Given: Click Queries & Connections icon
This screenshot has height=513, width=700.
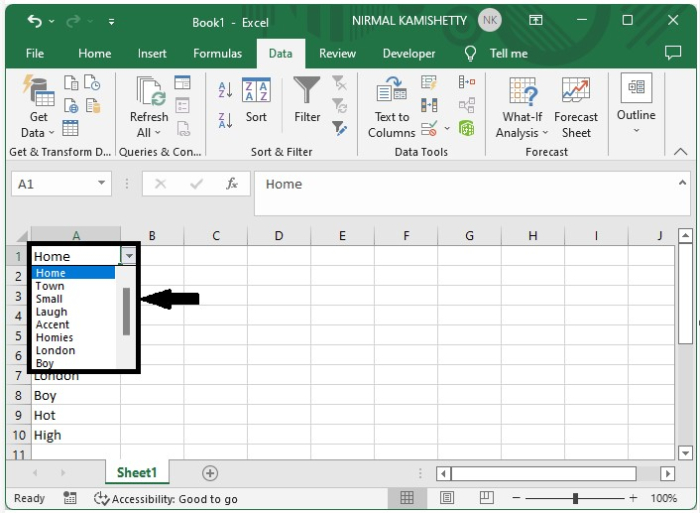Looking at the screenshot, I should click(182, 83).
